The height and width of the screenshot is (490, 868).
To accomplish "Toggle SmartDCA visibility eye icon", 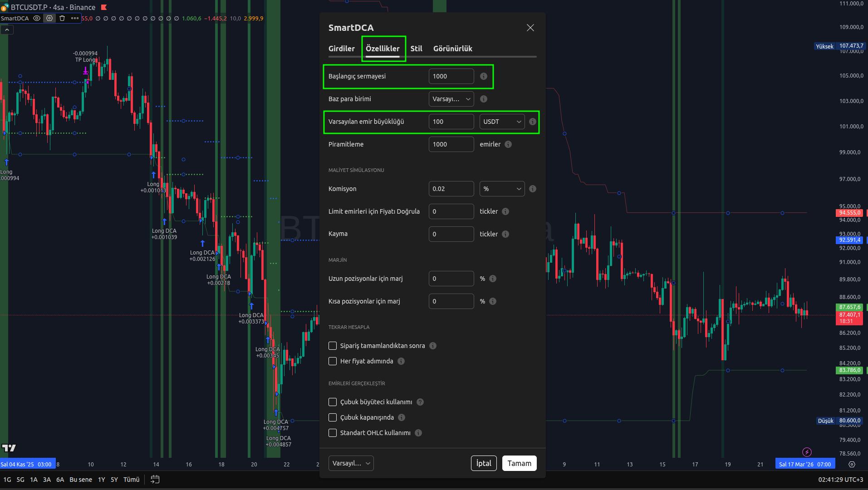I will [37, 18].
